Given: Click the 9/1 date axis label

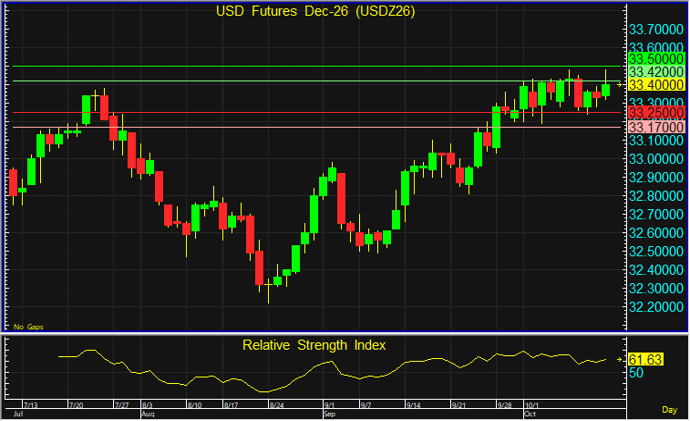Looking at the screenshot, I should [329, 405].
